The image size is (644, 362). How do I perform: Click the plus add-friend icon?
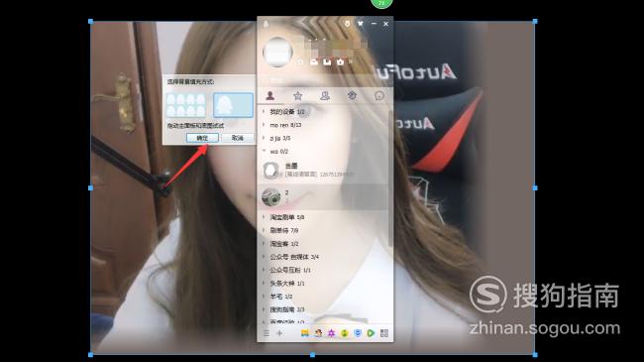pos(279,333)
